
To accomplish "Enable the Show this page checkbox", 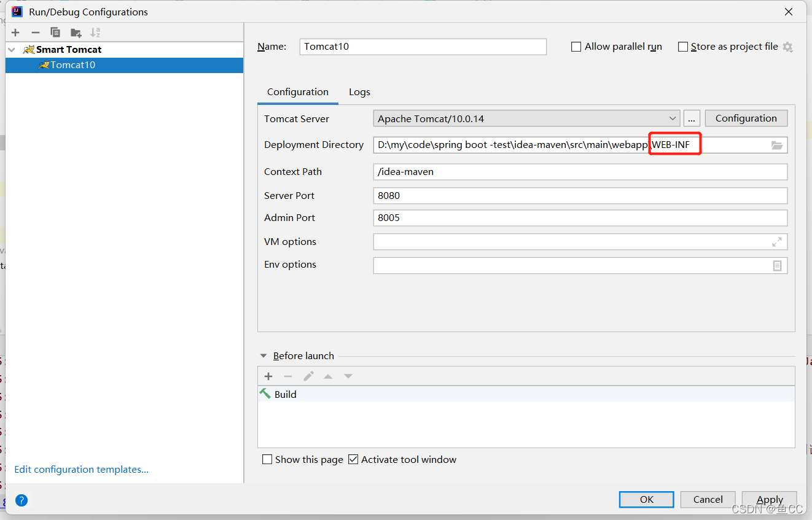I will (267, 460).
